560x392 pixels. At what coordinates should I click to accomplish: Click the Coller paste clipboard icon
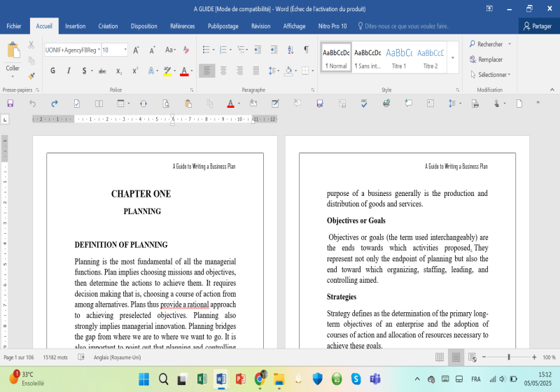13,50
